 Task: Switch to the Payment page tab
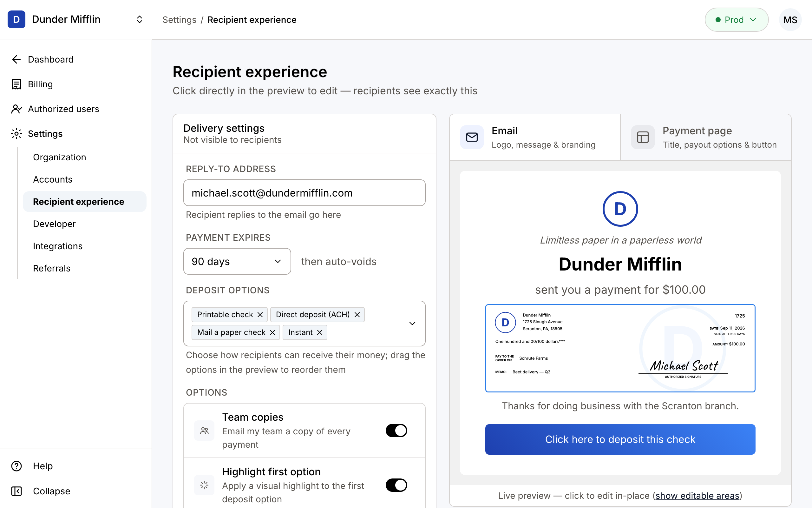pyautogui.click(x=706, y=137)
